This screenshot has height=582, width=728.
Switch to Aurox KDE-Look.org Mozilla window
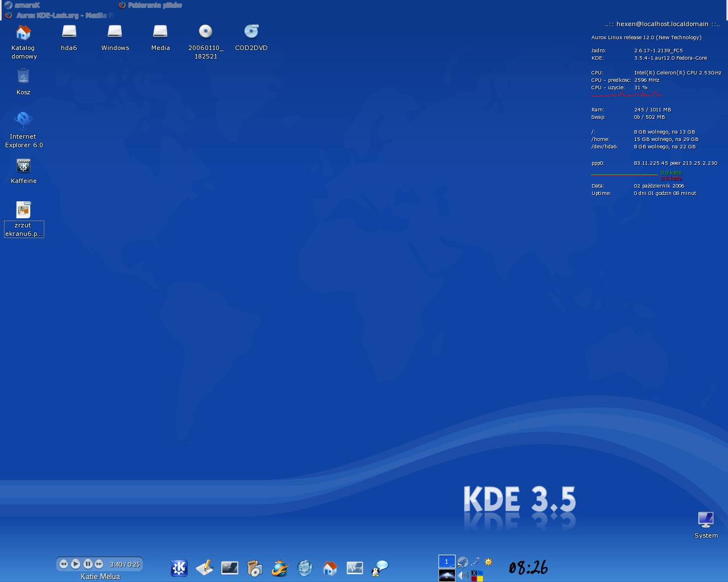[60, 15]
